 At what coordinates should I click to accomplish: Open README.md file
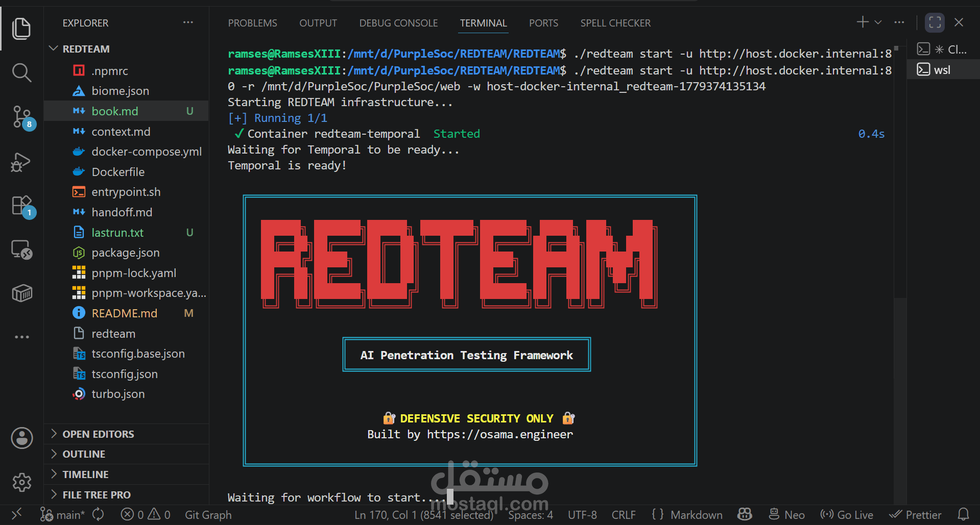(x=126, y=313)
